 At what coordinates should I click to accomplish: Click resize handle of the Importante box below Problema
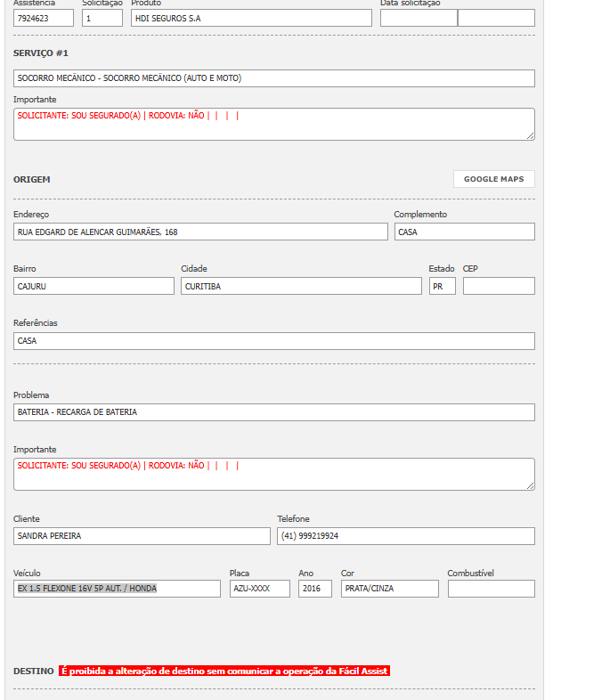(531, 485)
